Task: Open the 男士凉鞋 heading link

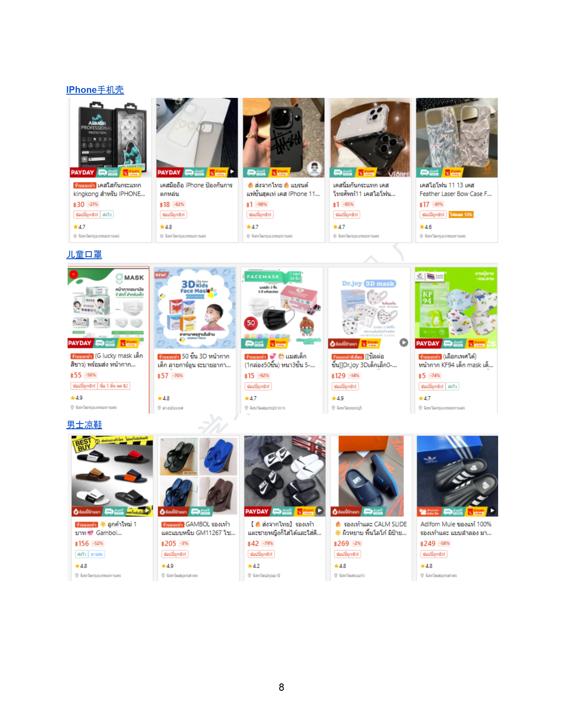Action: (84, 425)
